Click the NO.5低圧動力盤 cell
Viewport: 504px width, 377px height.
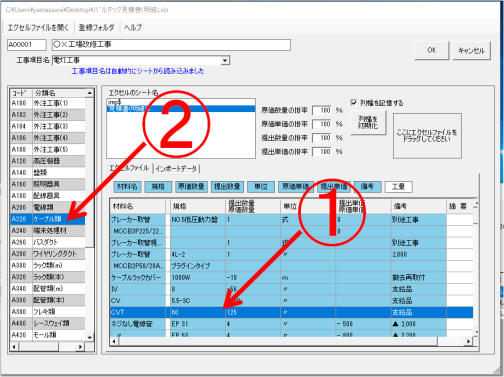(x=198, y=220)
